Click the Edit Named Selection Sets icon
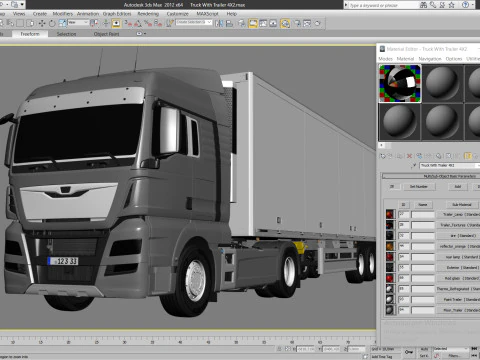 pos(170,23)
